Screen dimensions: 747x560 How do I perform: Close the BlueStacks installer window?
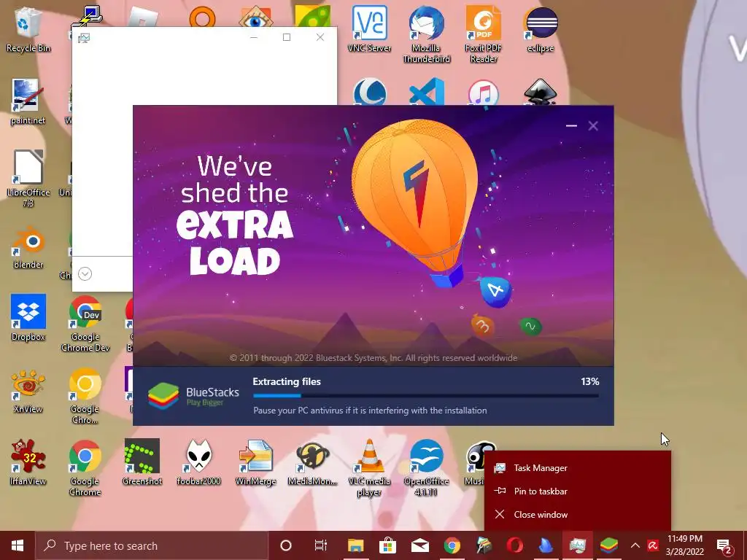pos(593,125)
